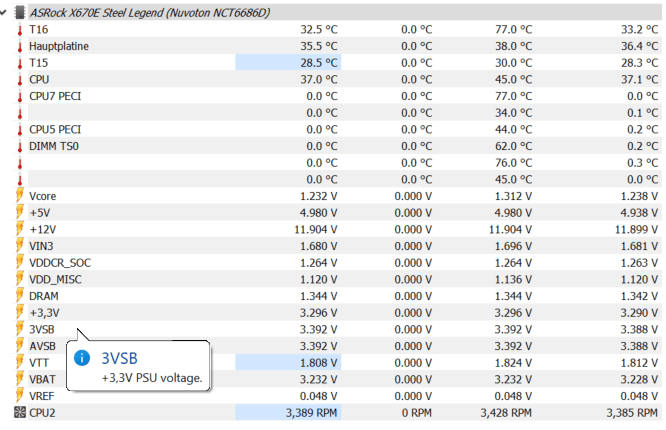Click the thermometer icon next to T16

coord(20,30)
